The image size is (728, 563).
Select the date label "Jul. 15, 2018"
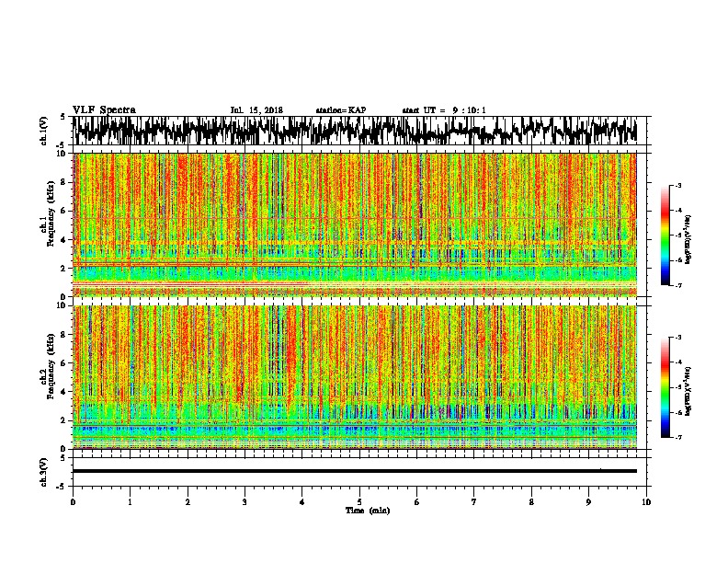[x=256, y=110]
